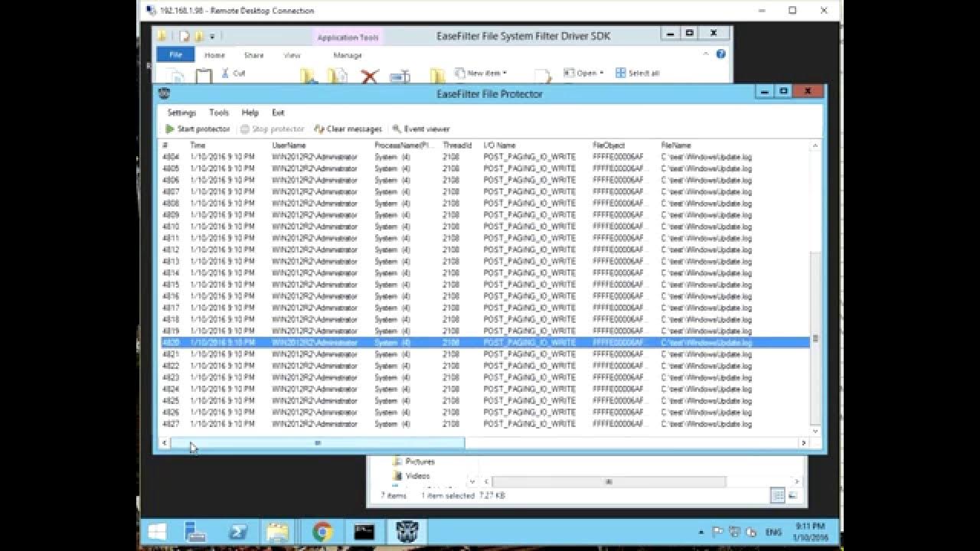Click the horizontal scrollbar thumb in File Protector
Viewport: 980px width, 551px height.
(x=317, y=442)
